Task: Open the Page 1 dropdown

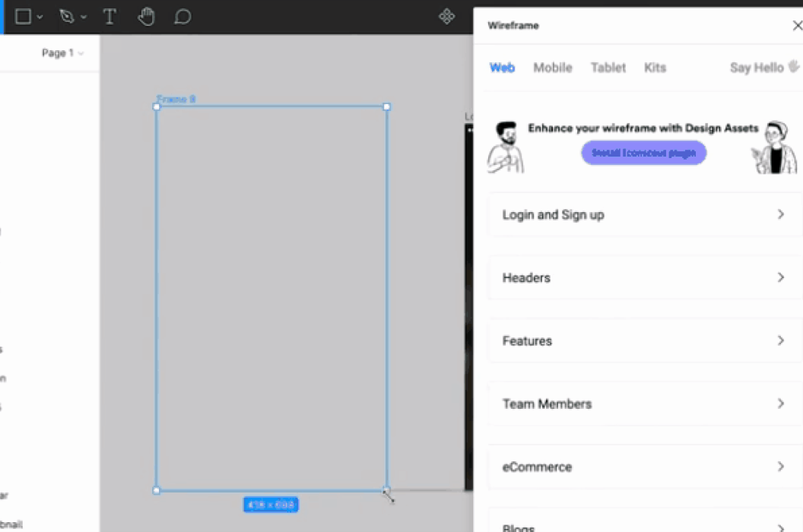Action: (x=62, y=52)
